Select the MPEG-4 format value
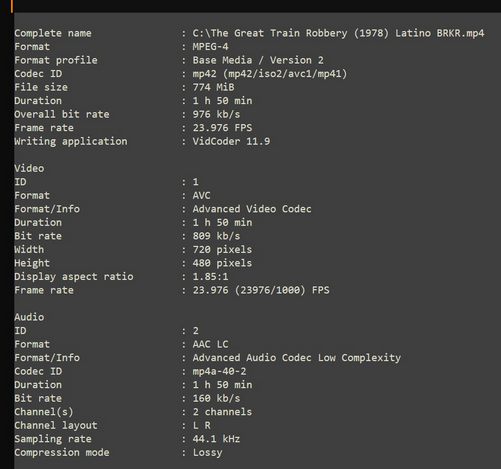501x469 pixels. [x=210, y=47]
